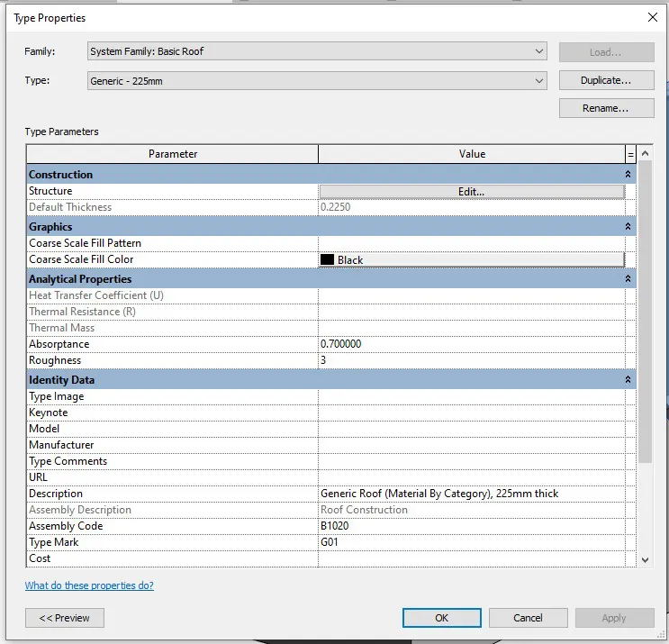Select the Keynote parameter label
This screenshot has width=669, height=644.
coord(49,413)
